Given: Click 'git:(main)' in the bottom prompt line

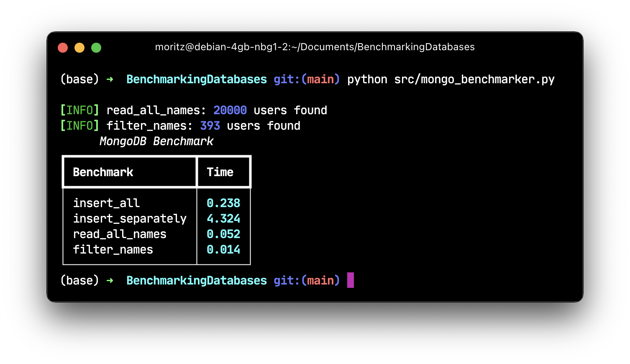Looking at the screenshot, I should pyautogui.click(x=307, y=280).
